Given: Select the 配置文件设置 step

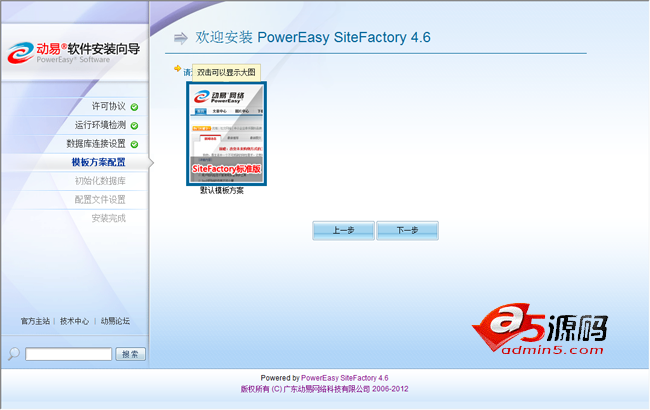Looking at the screenshot, I should click(100, 199).
